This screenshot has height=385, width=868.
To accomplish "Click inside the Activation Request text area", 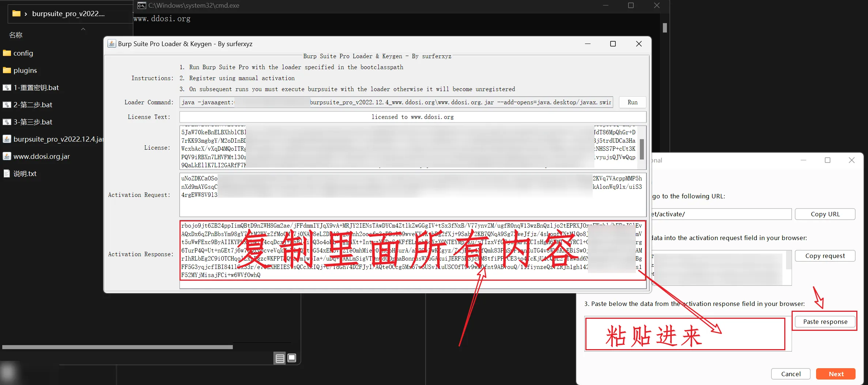I will 413,195.
